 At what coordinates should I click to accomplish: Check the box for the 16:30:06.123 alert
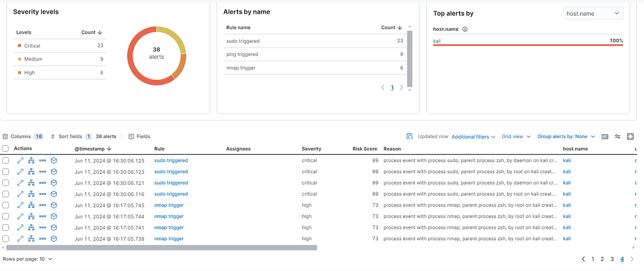coord(5,172)
